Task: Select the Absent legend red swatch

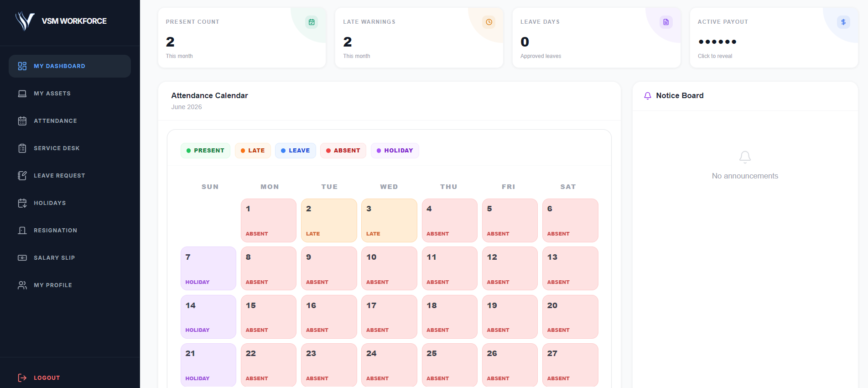Action: coord(328,151)
